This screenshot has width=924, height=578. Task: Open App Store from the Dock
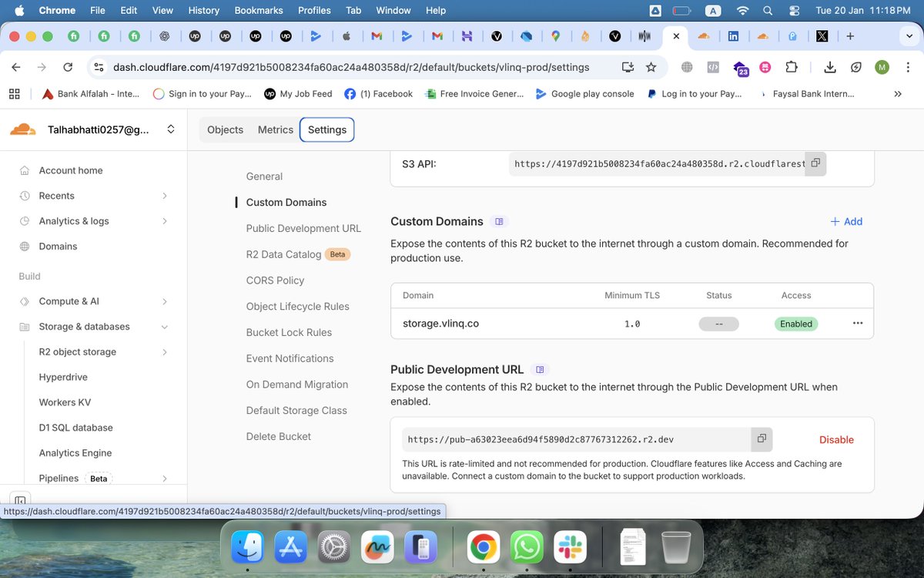[292, 547]
